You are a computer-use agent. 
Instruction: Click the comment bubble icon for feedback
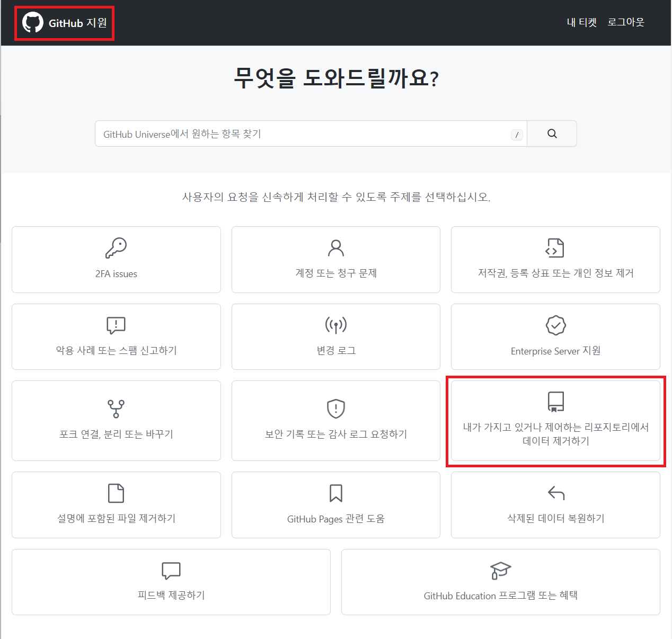tap(171, 571)
